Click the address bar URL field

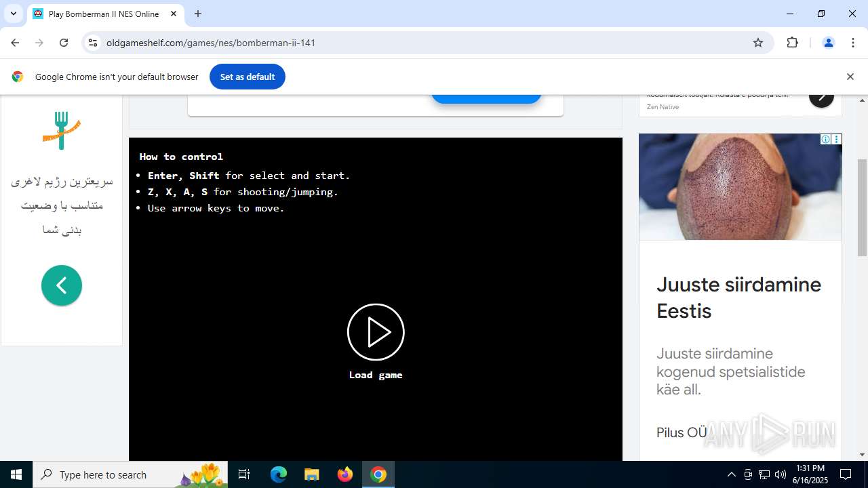point(427,43)
